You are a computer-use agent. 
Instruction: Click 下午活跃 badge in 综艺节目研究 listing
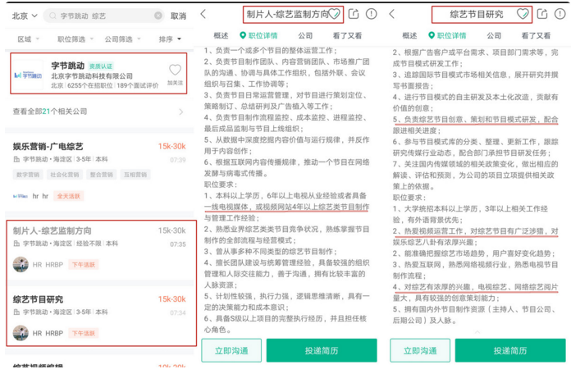[x=84, y=334]
